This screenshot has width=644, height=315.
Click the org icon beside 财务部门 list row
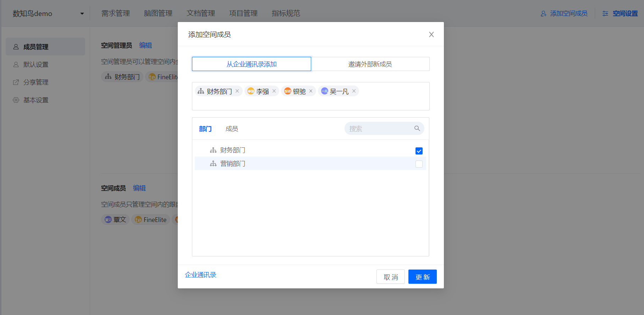(x=213, y=150)
